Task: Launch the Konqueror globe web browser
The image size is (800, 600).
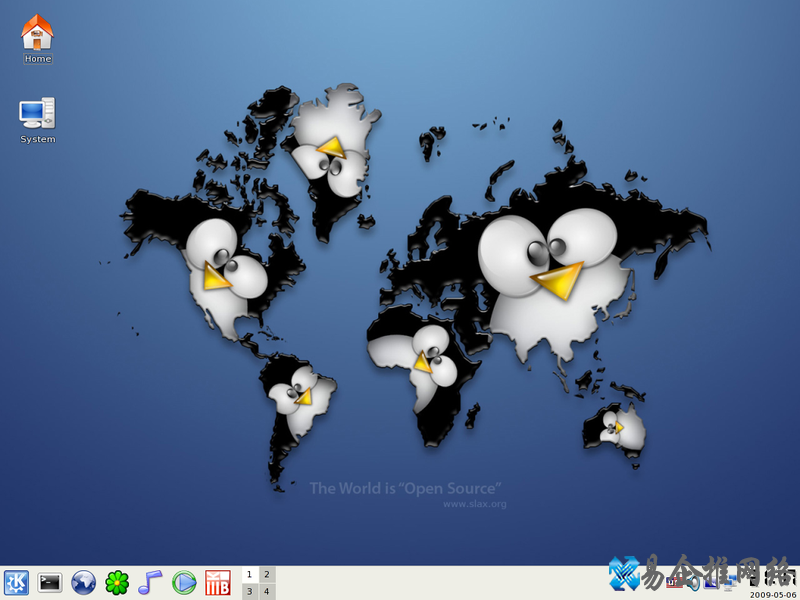Action: (83, 582)
